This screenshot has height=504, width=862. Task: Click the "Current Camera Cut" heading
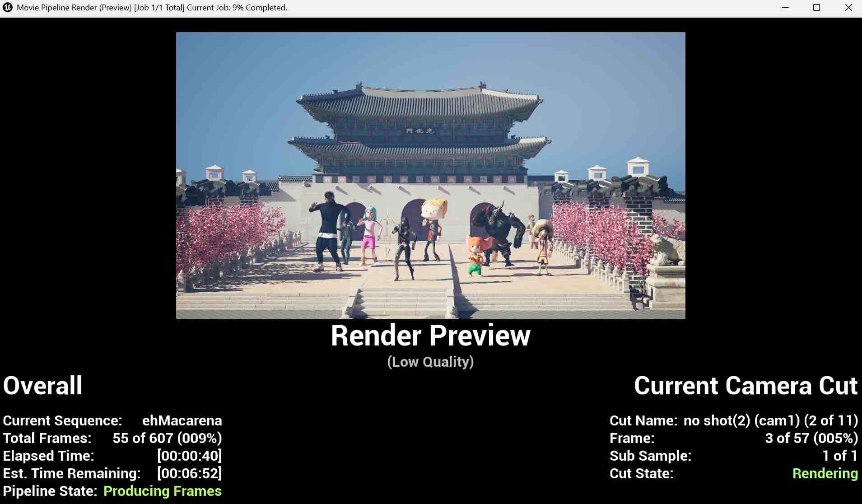pyautogui.click(x=746, y=386)
